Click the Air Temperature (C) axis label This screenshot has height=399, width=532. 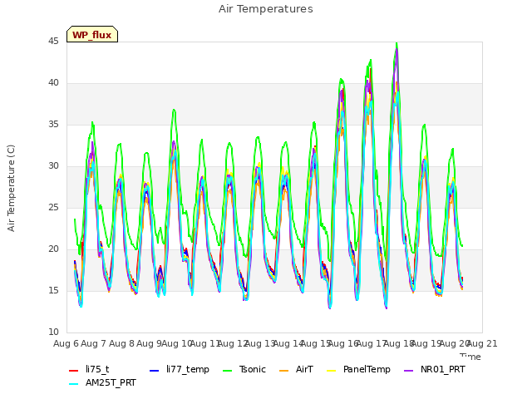11,189
